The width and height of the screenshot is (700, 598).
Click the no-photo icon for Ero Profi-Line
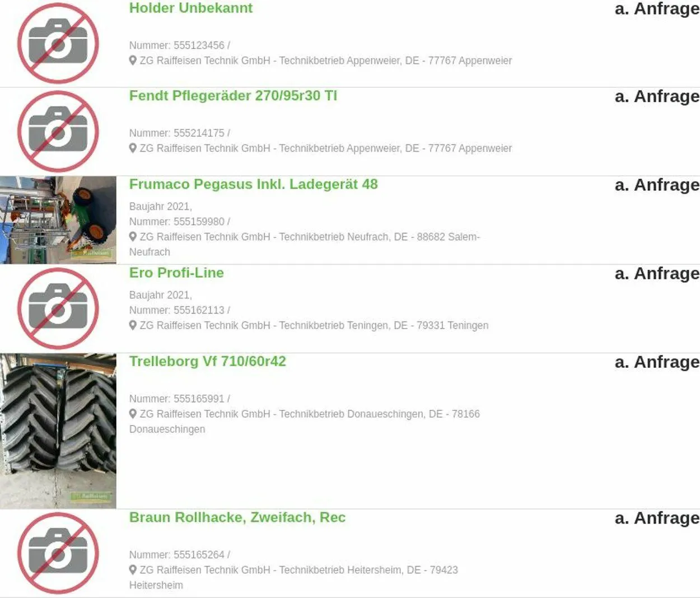tap(58, 309)
